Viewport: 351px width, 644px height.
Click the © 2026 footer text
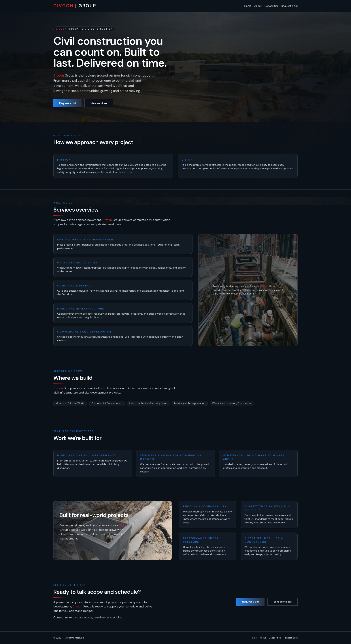pos(57,638)
